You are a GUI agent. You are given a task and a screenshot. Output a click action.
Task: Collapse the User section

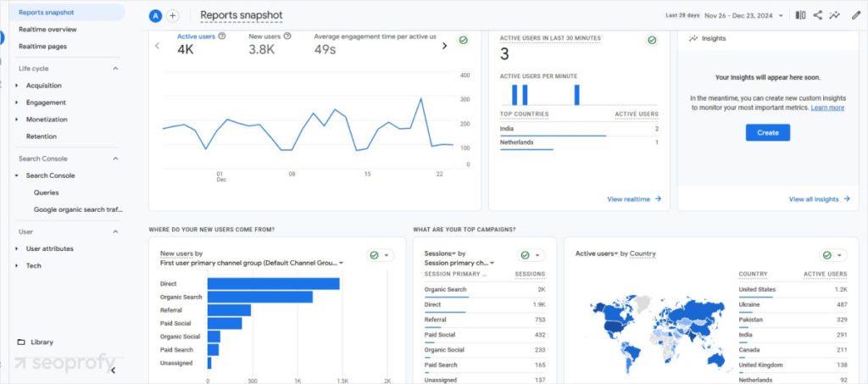tap(115, 231)
